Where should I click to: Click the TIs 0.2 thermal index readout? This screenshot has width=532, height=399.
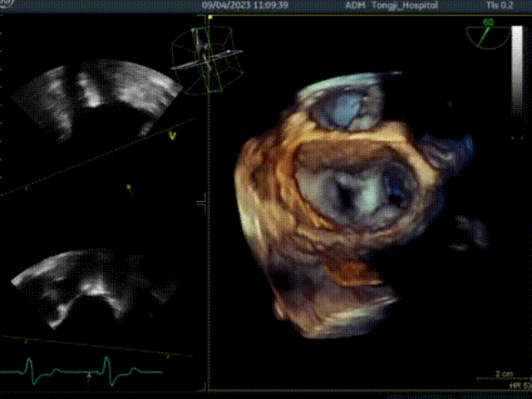[x=496, y=5]
